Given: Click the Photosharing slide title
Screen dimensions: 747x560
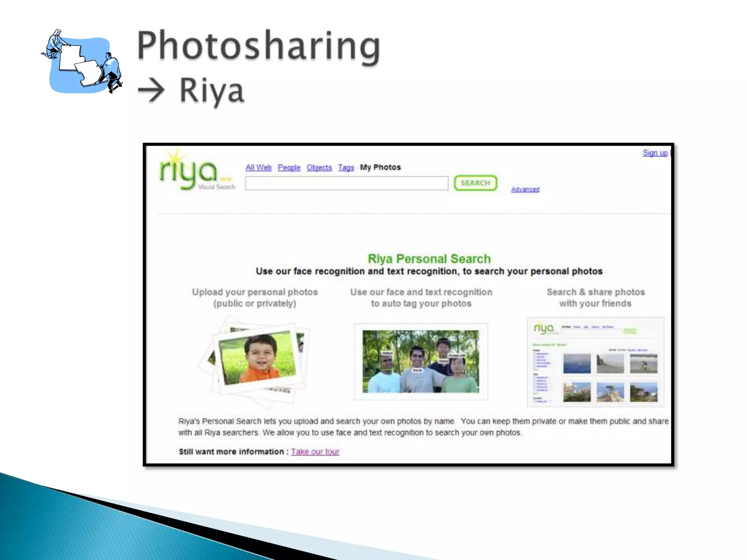Looking at the screenshot, I should [258, 46].
